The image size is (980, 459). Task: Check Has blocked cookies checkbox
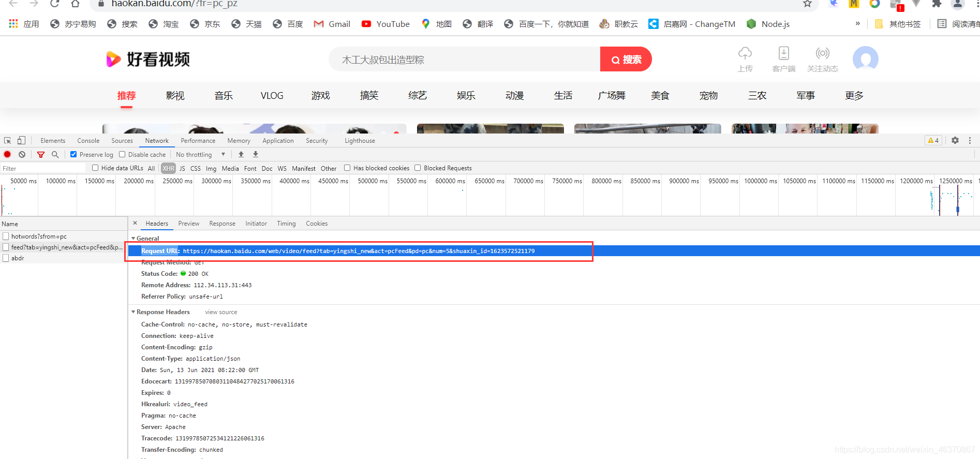[x=347, y=168]
